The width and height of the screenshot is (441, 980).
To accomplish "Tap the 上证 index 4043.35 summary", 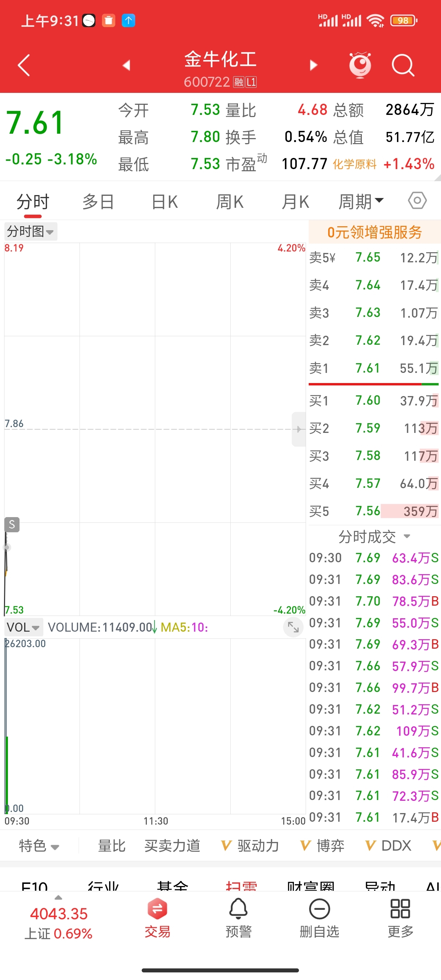I will coord(59,923).
